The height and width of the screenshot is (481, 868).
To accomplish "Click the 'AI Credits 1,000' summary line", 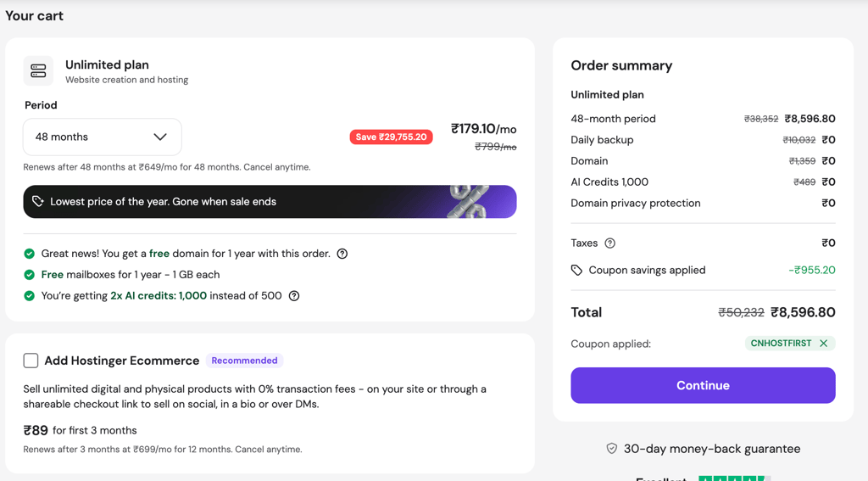I will coord(703,182).
